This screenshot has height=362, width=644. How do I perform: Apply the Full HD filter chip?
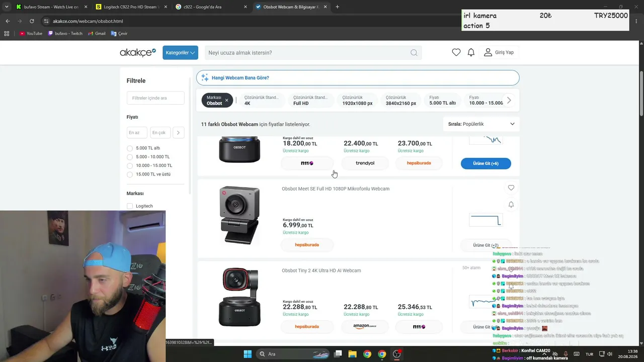pyautogui.click(x=310, y=100)
